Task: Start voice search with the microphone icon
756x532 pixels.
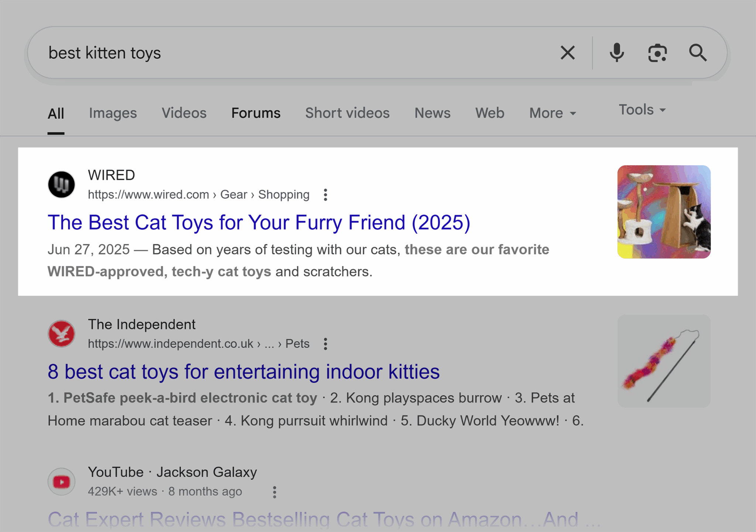Action: pos(616,53)
